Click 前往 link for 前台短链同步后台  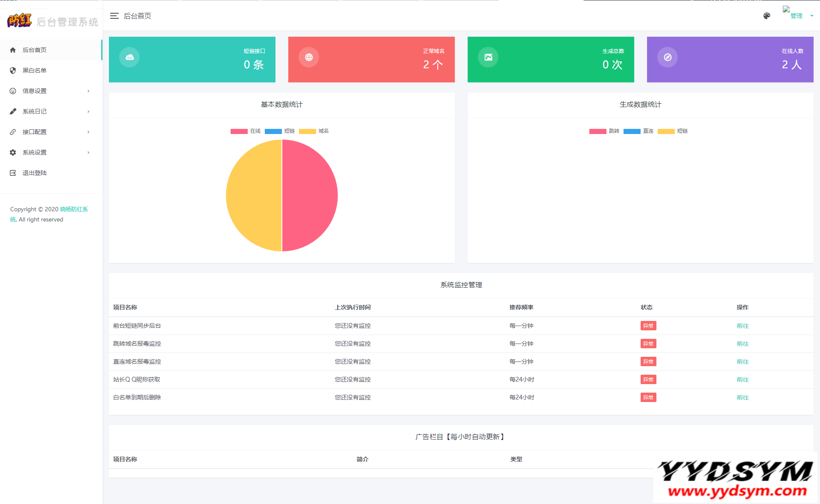(x=742, y=326)
